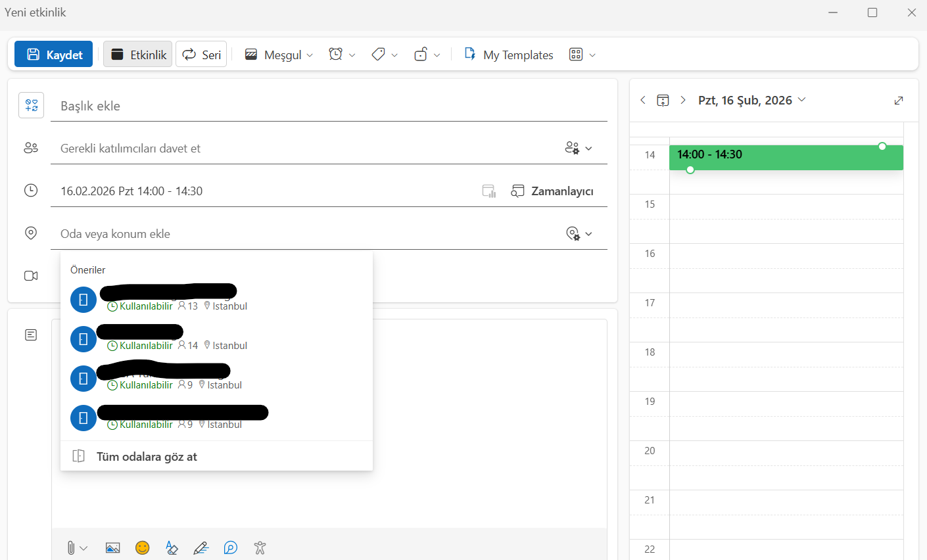Click the reminder alarm clock icon

[x=336, y=55]
